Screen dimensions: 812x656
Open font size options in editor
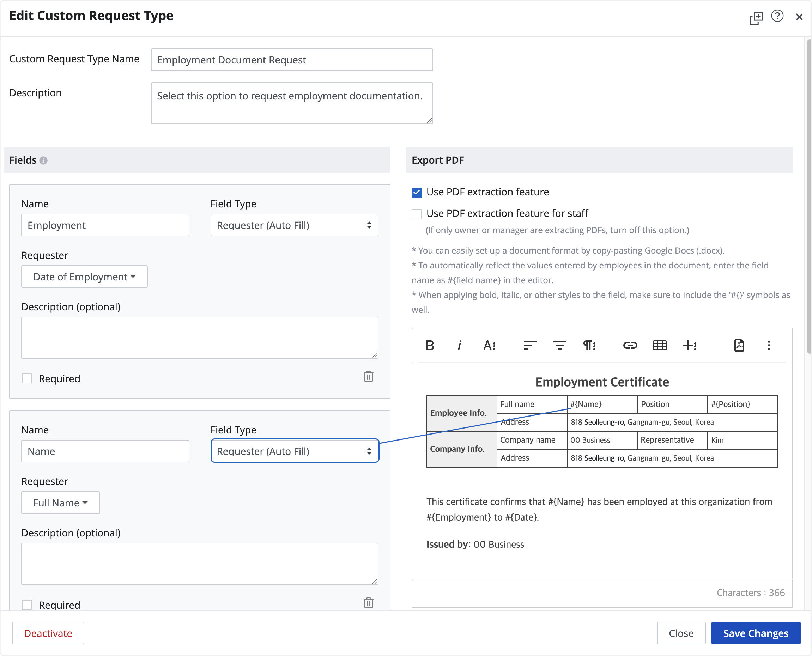(489, 345)
